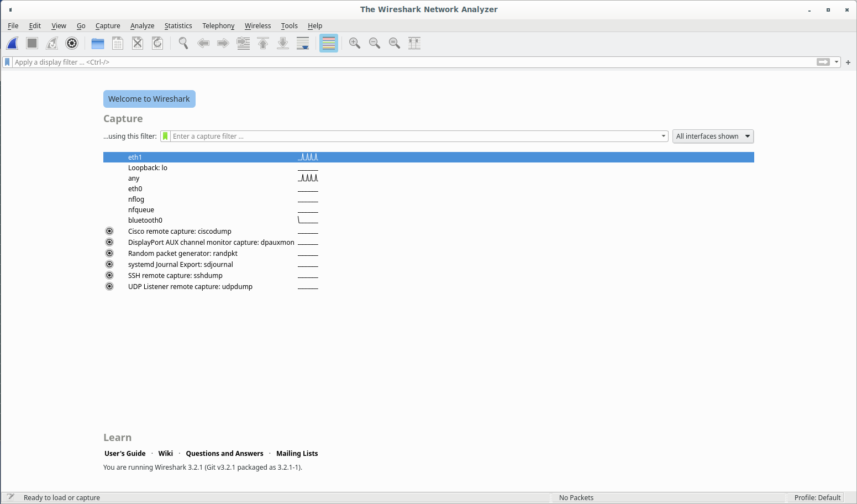The height and width of the screenshot is (504, 857).
Task: Open the Telephony menu
Action: (x=218, y=25)
